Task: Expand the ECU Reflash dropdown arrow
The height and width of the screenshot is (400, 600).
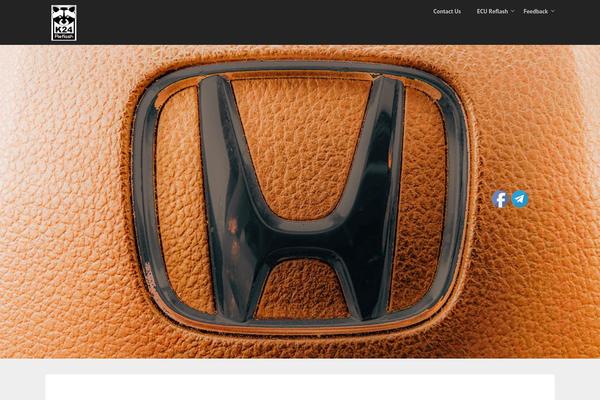Action: [513, 11]
